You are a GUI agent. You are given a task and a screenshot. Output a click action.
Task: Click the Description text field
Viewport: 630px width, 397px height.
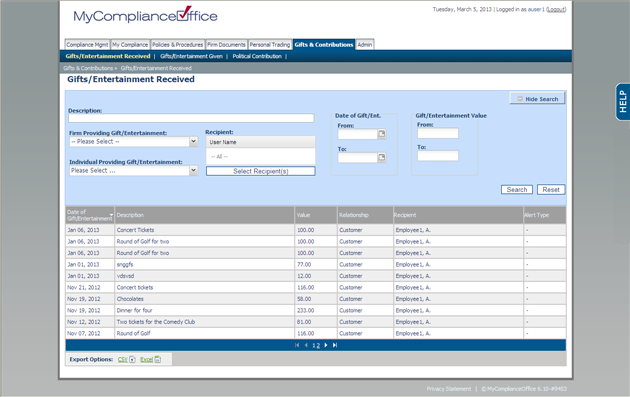tap(191, 118)
